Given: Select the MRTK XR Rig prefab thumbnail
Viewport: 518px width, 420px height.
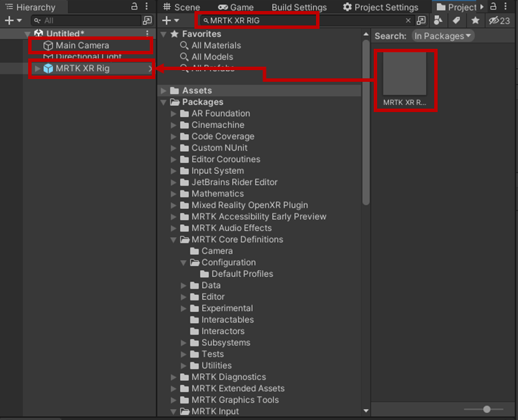Looking at the screenshot, I should click(405, 74).
